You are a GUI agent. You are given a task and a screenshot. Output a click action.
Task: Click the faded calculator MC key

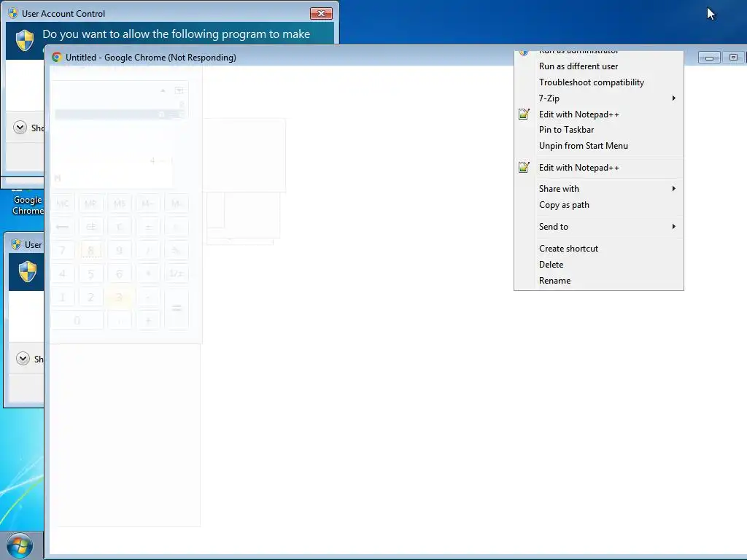[63, 204]
